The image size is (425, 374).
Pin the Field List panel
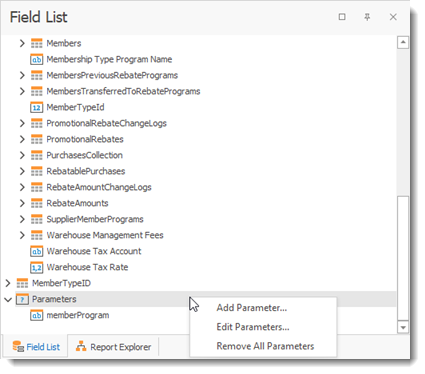[x=367, y=17]
